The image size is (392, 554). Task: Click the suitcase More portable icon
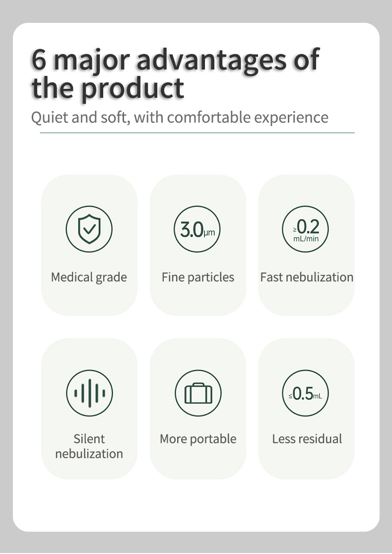(198, 393)
